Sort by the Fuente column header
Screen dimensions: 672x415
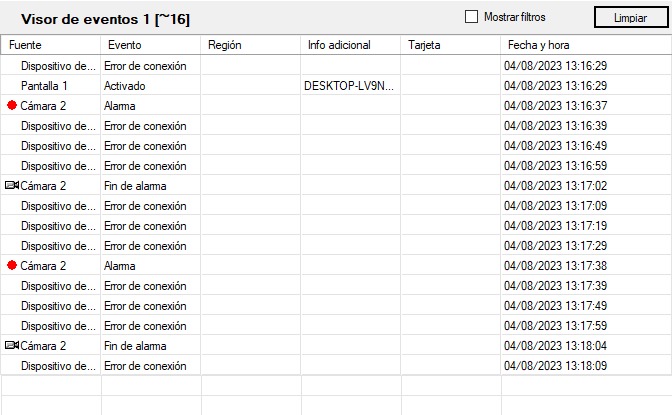50,45
